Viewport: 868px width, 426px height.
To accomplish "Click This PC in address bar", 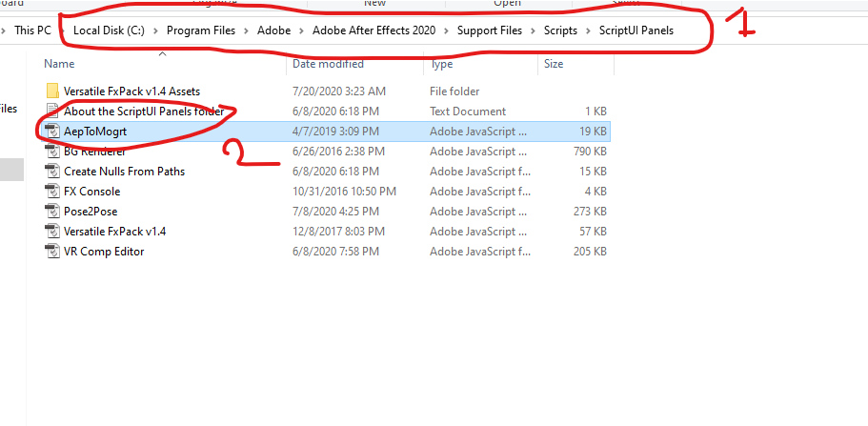I will (x=32, y=30).
